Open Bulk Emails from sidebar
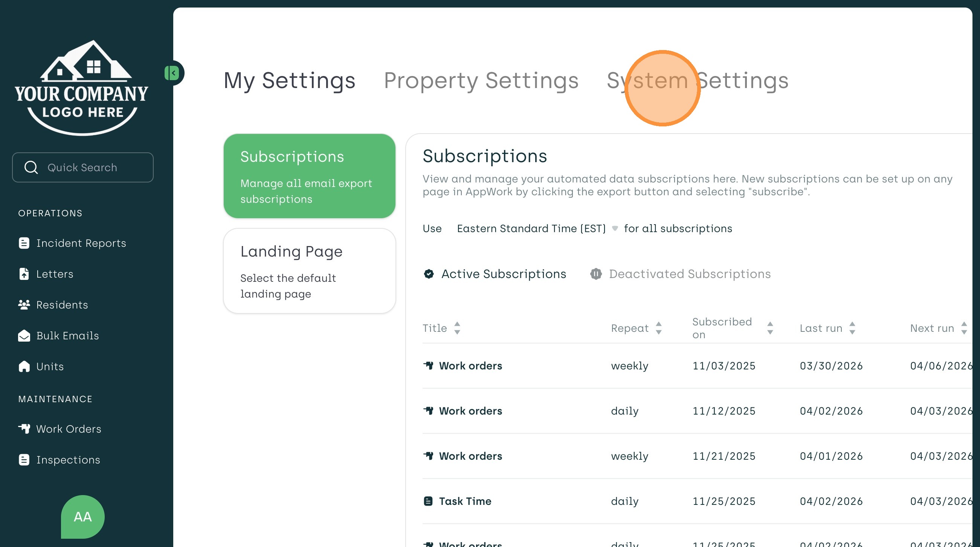Image resolution: width=980 pixels, height=547 pixels. (x=67, y=335)
